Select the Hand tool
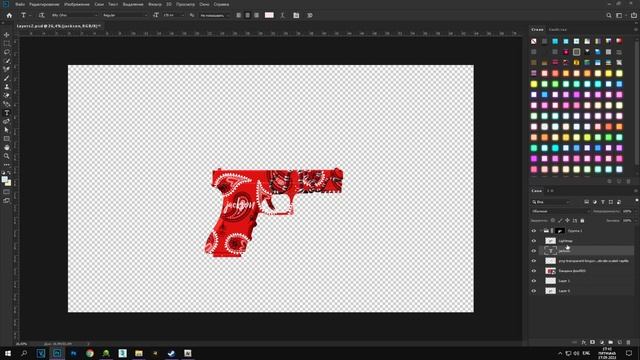The image size is (640, 360). (7, 147)
